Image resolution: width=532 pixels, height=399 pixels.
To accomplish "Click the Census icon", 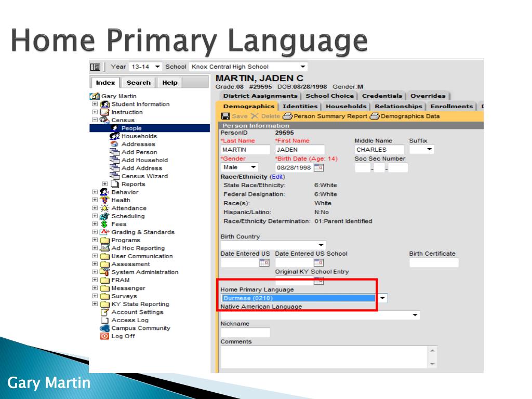I will click(x=104, y=120).
